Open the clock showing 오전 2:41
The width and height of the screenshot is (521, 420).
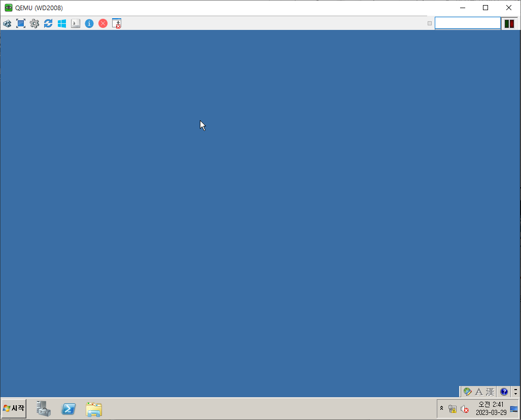pos(491,408)
